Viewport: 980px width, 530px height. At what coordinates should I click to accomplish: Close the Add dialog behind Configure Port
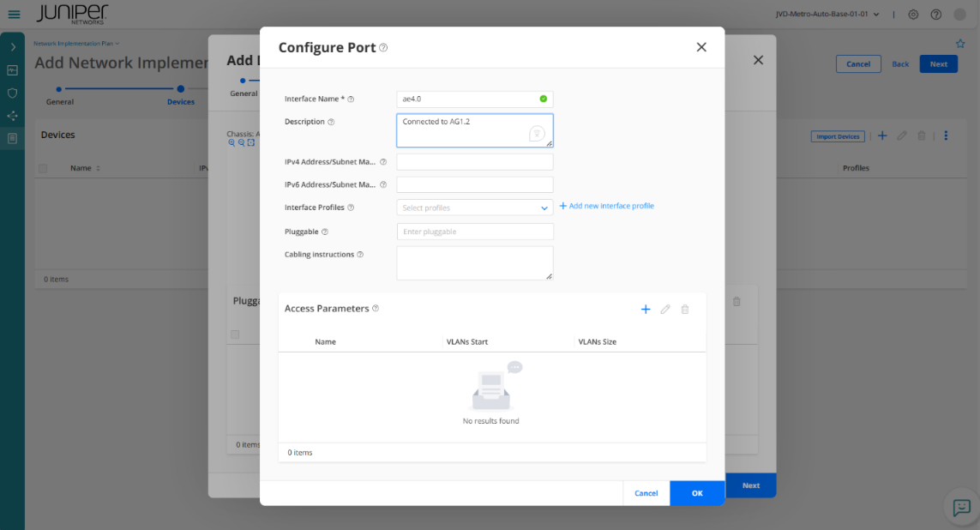coord(758,60)
